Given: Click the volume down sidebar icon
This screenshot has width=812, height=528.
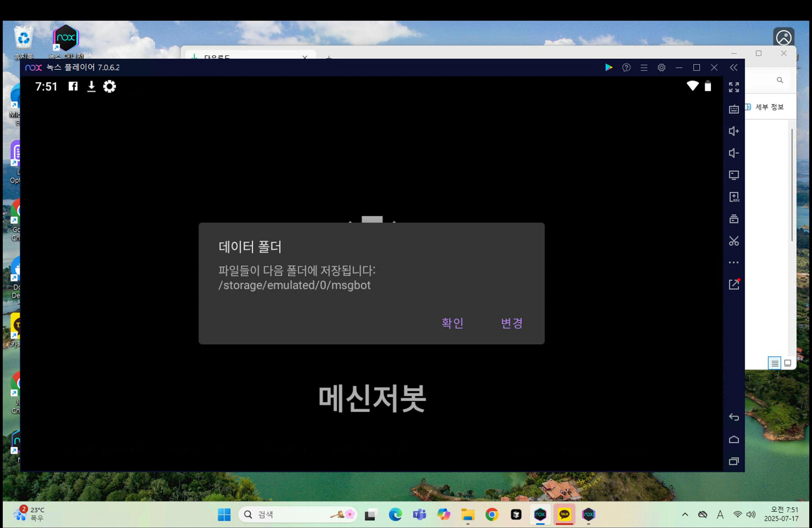Looking at the screenshot, I should (x=734, y=153).
